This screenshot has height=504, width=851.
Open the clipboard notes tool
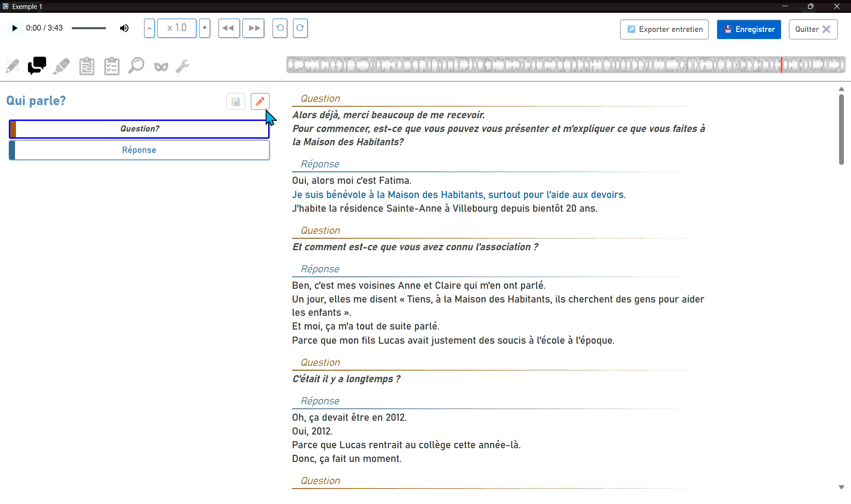coord(86,66)
